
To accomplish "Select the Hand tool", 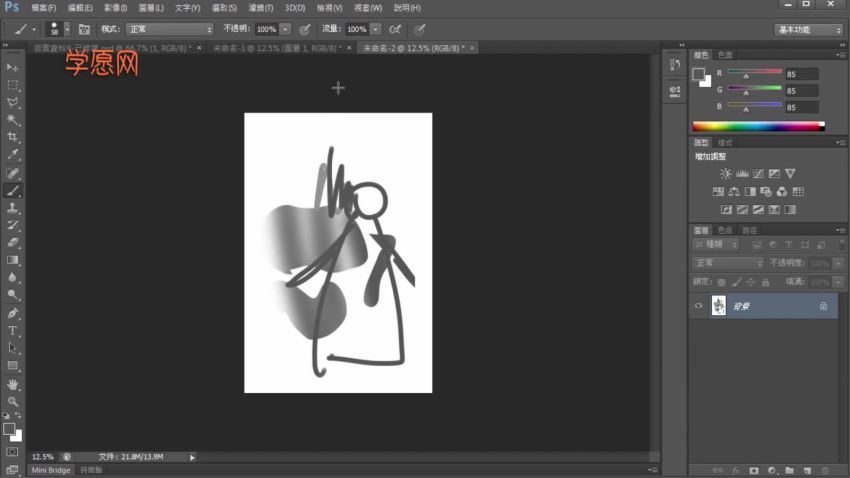I will (12, 384).
